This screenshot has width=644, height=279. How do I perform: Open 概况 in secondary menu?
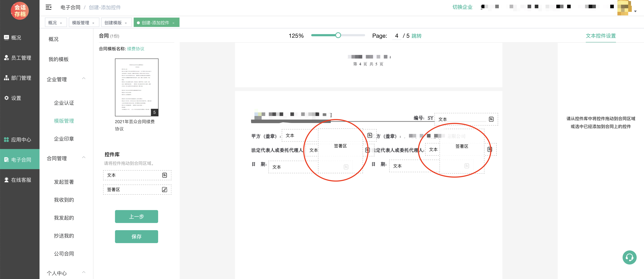[54, 39]
